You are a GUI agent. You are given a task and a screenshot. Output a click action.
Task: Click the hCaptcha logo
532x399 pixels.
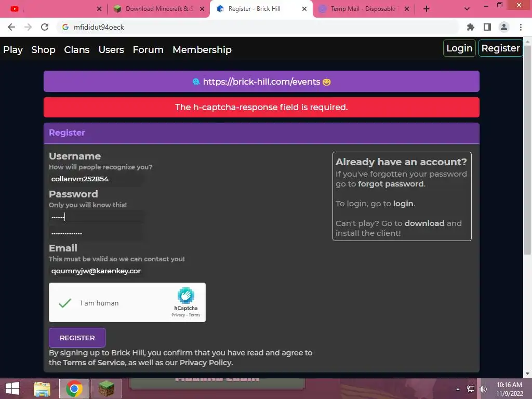click(186, 296)
